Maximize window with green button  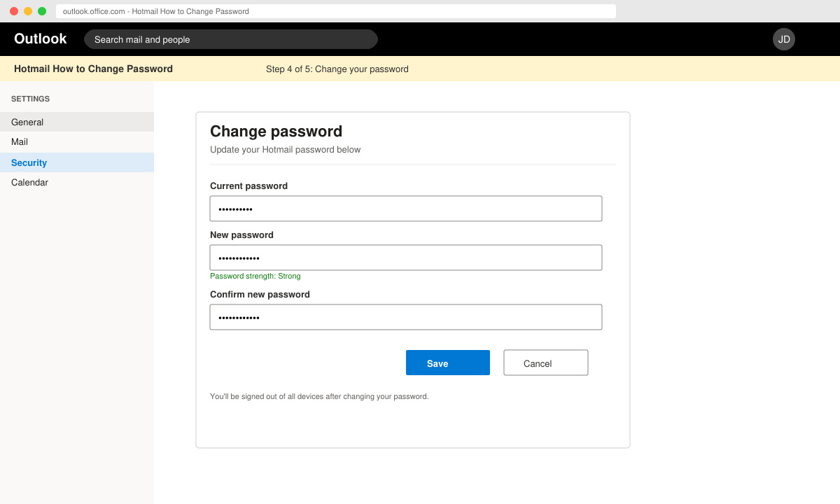pyautogui.click(x=42, y=11)
